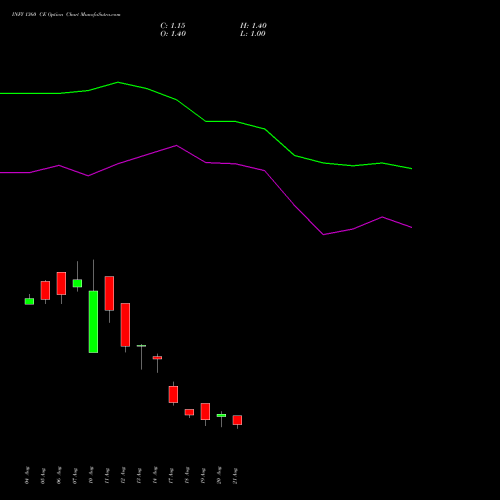Click the "20 Aug" date axis label
Image resolution: width=500 pixels, height=500 pixels.
(x=219, y=475)
